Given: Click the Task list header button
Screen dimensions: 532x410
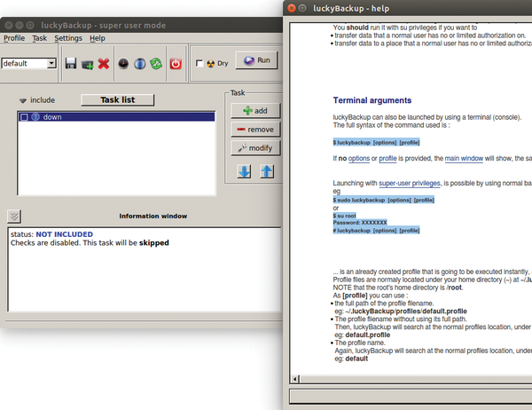Looking at the screenshot, I should click(117, 100).
